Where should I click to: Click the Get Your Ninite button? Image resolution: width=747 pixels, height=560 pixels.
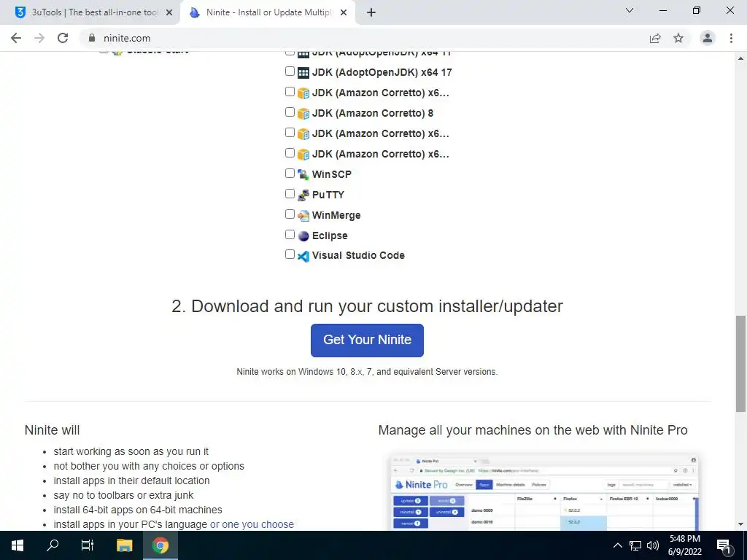(x=367, y=341)
